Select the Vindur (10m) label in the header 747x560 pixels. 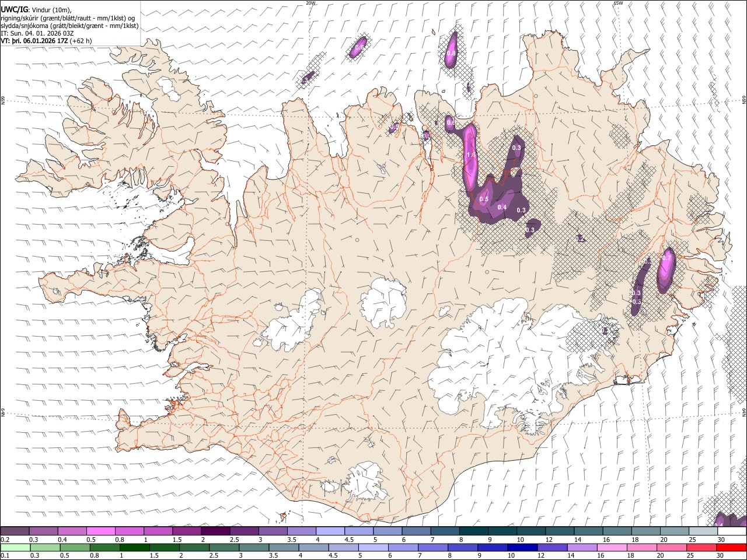point(51,10)
